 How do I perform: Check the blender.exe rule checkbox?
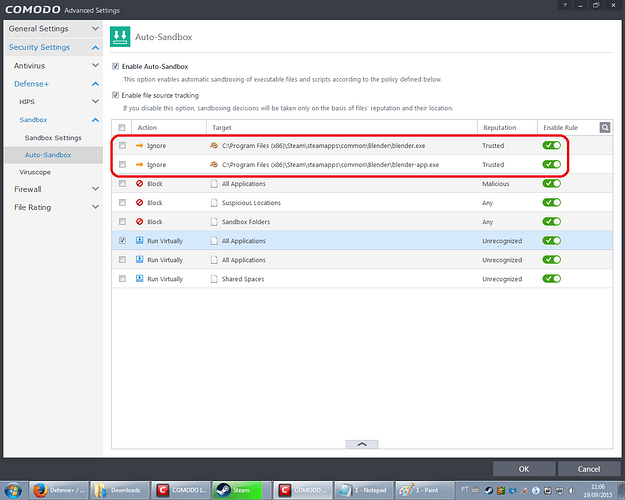(122, 146)
